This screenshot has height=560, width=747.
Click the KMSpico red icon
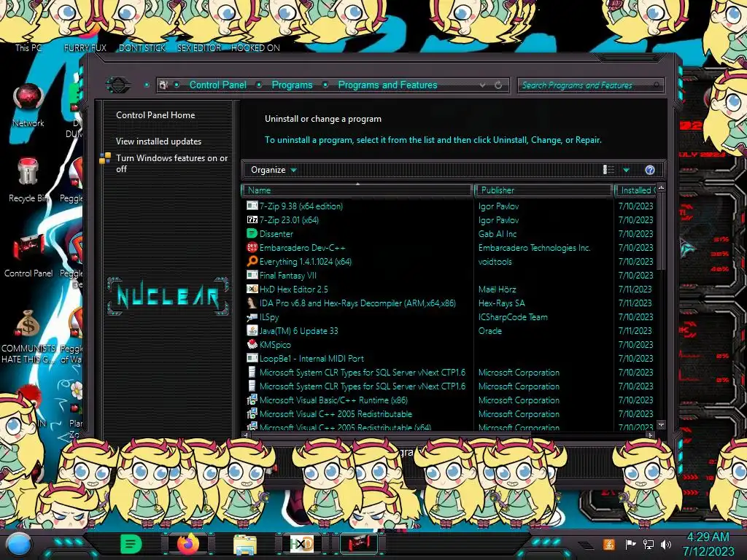252,344
